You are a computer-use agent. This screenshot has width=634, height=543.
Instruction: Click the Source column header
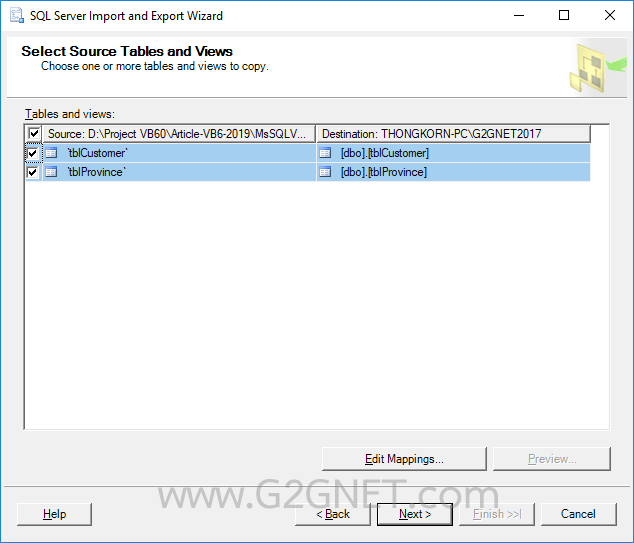pos(179,134)
